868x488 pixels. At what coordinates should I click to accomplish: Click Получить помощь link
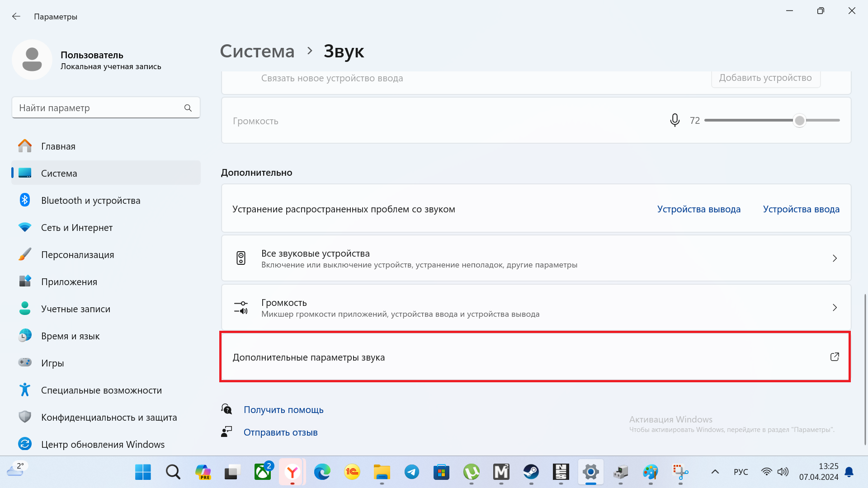pos(283,410)
